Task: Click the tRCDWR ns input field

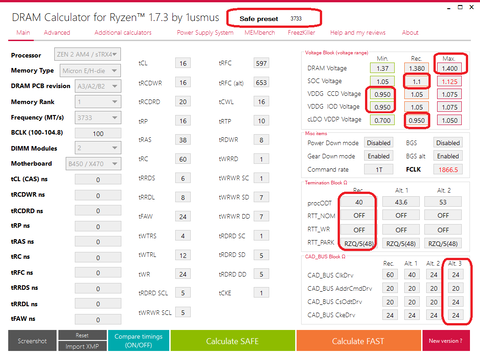Action: click(98, 195)
